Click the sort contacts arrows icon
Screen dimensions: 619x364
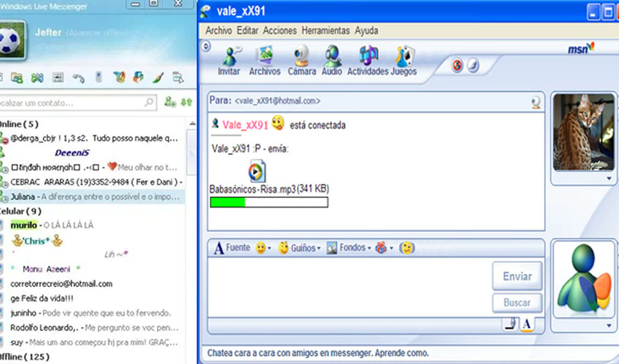point(186,103)
